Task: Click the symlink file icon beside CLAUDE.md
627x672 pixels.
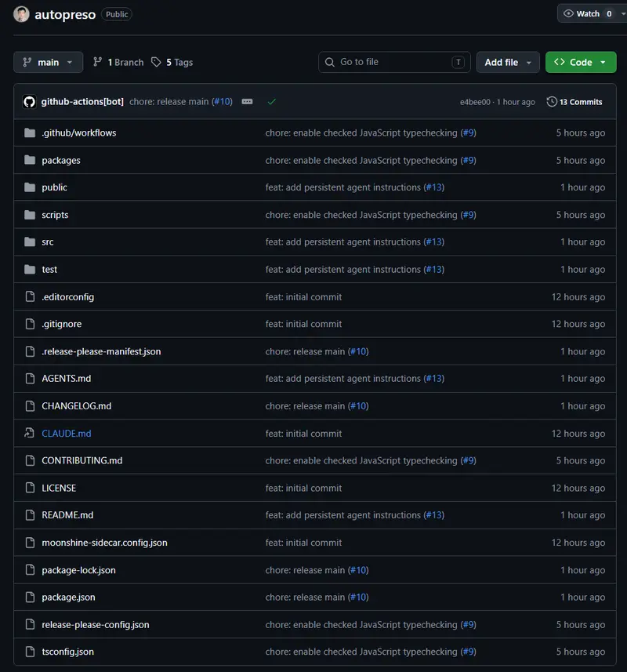Action: pyautogui.click(x=30, y=434)
